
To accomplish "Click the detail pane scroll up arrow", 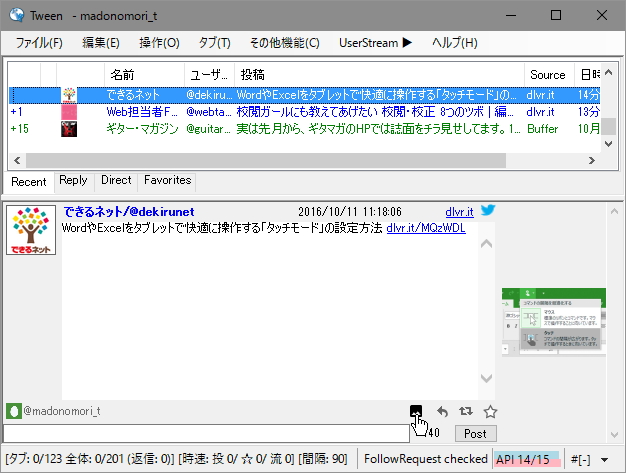I will pos(486,243).
